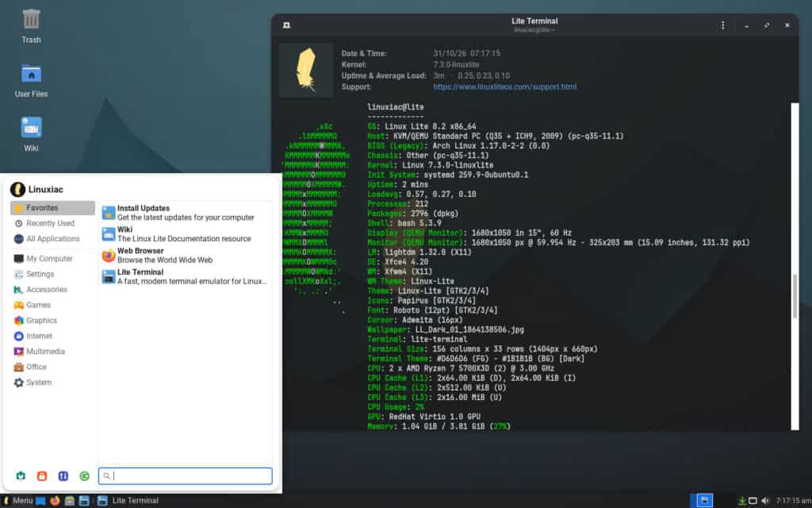Click the linuxiac@lite heading in the terminal
This screenshot has height=508, width=812.
[x=396, y=107]
